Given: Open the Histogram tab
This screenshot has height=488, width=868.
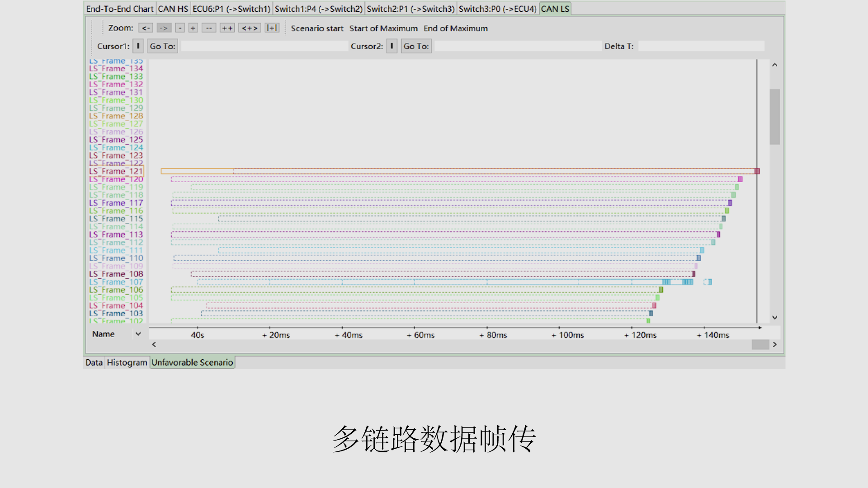Looking at the screenshot, I should pyautogui.click(x=127, y=362).
